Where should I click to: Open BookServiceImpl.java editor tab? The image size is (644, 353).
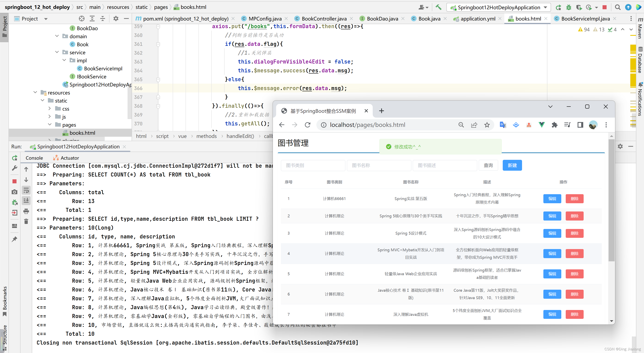coord(585,18)
